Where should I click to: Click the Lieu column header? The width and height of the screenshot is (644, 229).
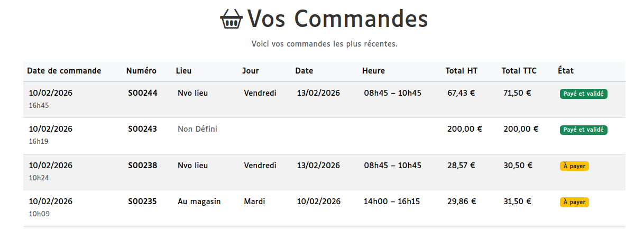click(x=183, y=71)
